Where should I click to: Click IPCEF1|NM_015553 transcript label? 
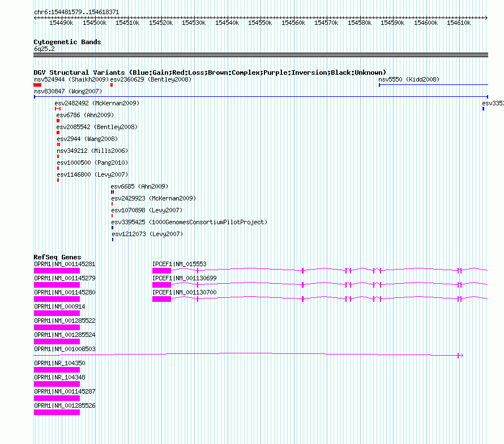click(180, 264)
